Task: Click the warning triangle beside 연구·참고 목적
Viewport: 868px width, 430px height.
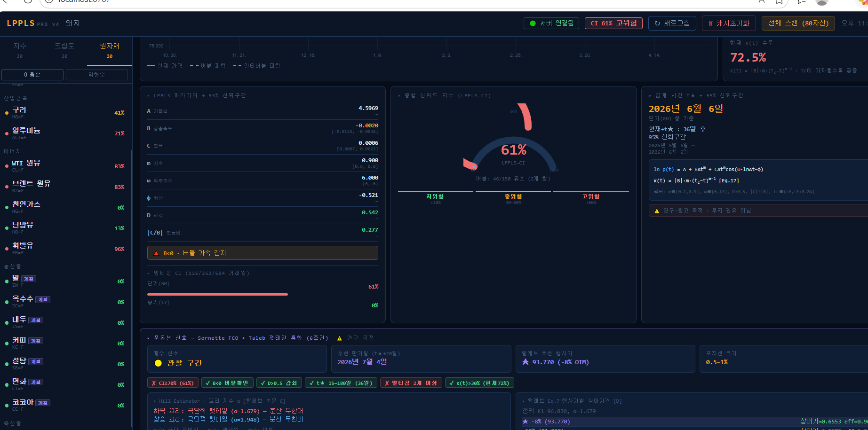Action: click(x=657, y=211)
